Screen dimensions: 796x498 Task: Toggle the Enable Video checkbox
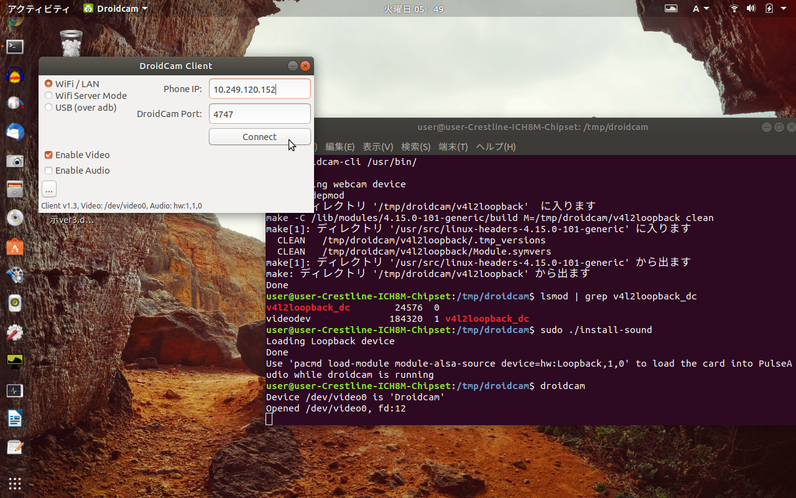[x=49, y=155]
